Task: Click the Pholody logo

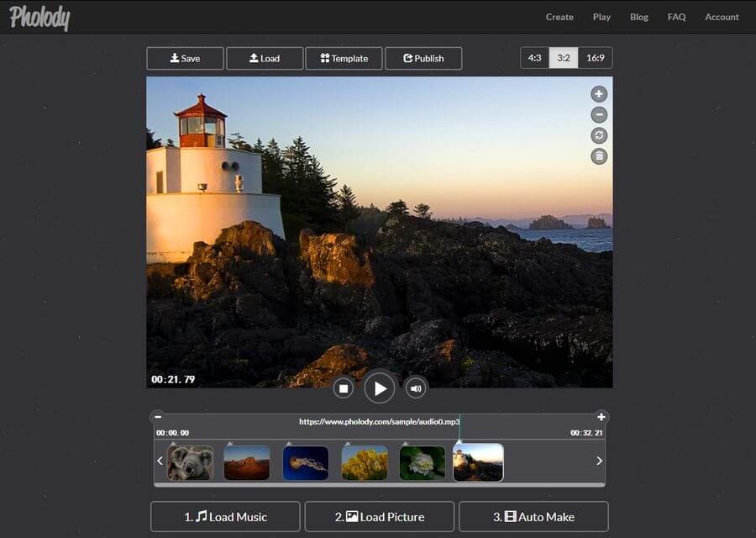Action: coord(39,18)
